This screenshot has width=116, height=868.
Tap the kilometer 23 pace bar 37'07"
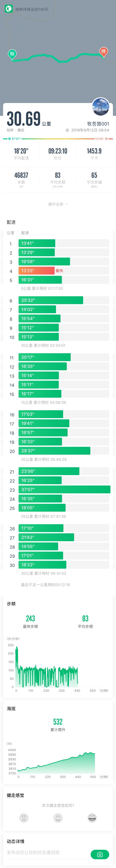click(66, 489)
